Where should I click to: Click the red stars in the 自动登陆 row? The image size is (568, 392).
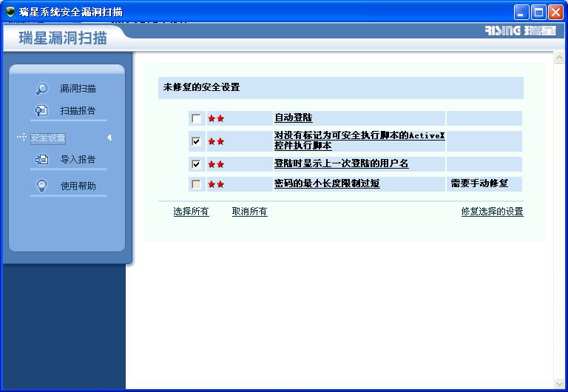216,118
